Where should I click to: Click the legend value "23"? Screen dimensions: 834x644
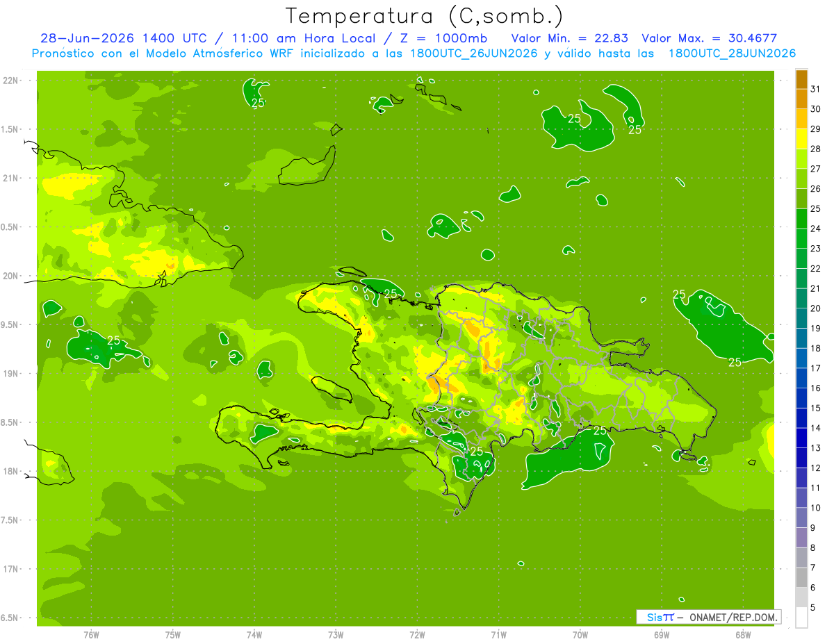(x=816, y=248)
